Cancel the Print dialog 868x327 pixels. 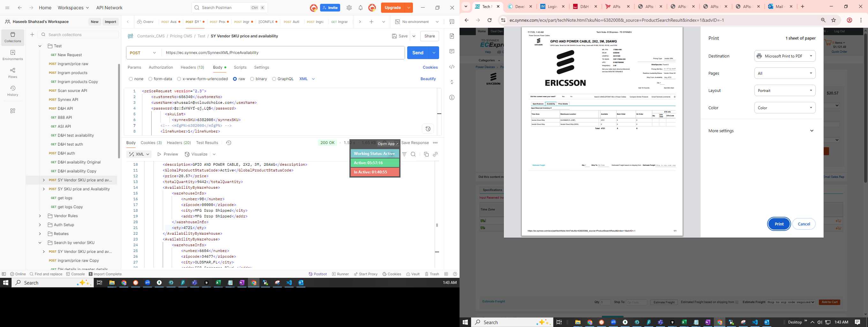(x=804, y=224)
